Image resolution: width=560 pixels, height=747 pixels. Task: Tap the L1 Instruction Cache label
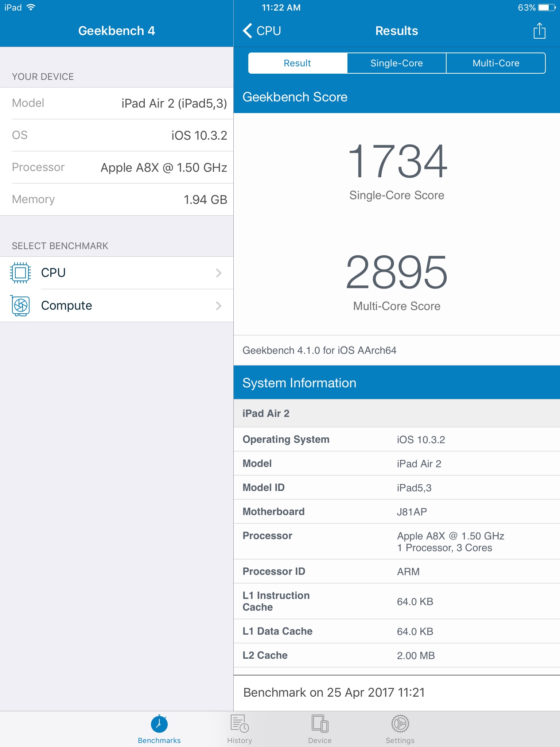pyautogui.click(x=276, y=601)
